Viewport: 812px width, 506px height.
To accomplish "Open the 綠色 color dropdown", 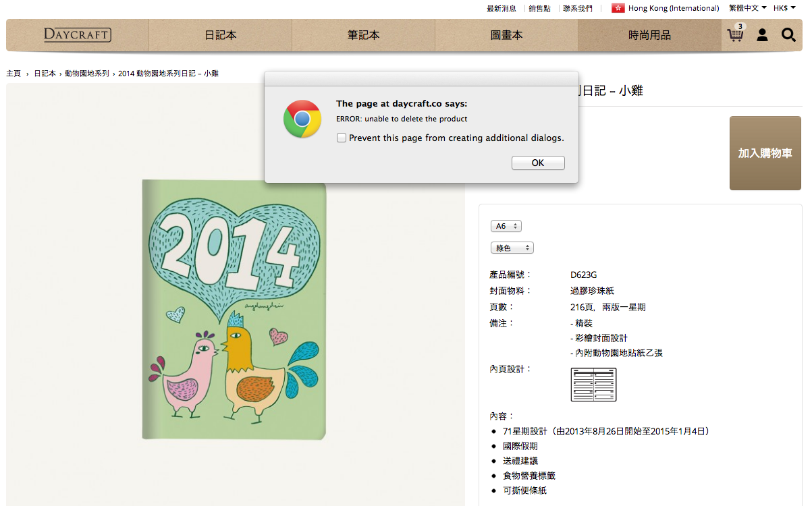I will (512, 248).
